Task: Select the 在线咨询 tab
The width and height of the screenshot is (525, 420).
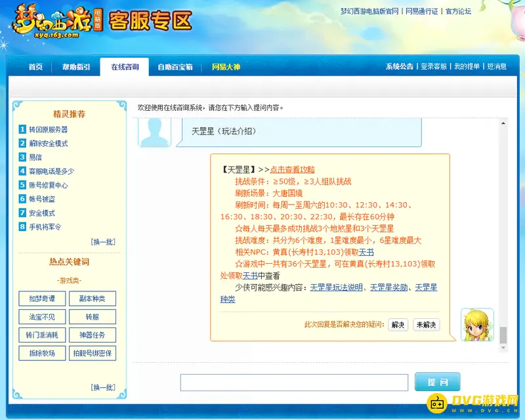Action: click(x=125, y=67)
